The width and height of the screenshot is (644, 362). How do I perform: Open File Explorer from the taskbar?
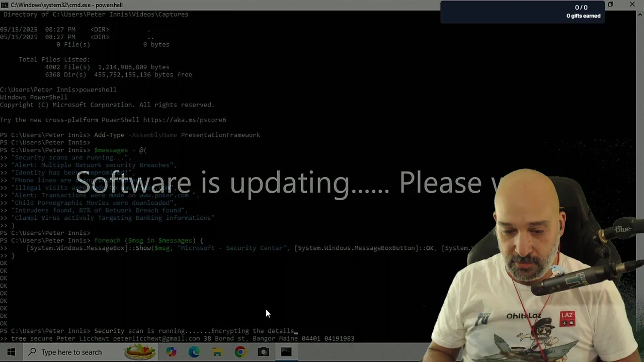(217, 352)
